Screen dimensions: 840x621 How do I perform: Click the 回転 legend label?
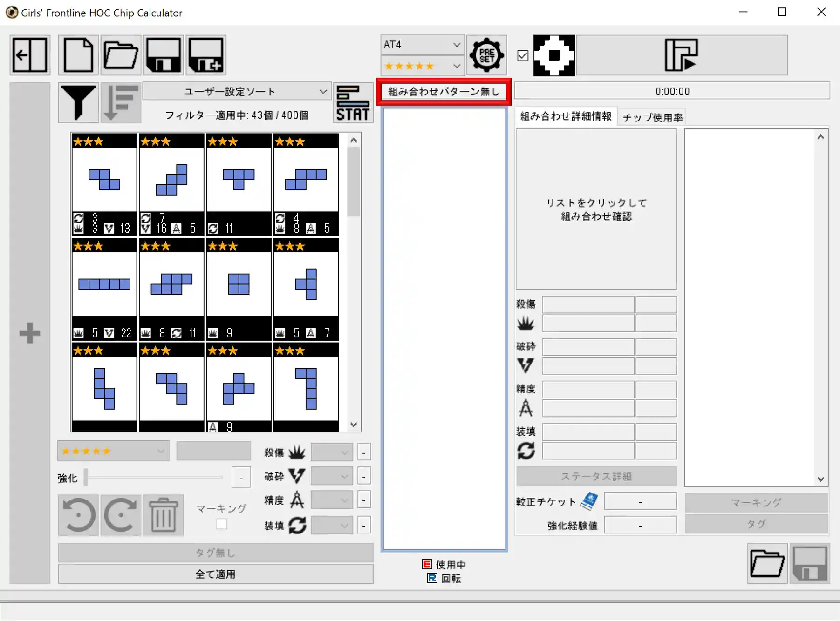pyautogui.click(x=451, y=579)
